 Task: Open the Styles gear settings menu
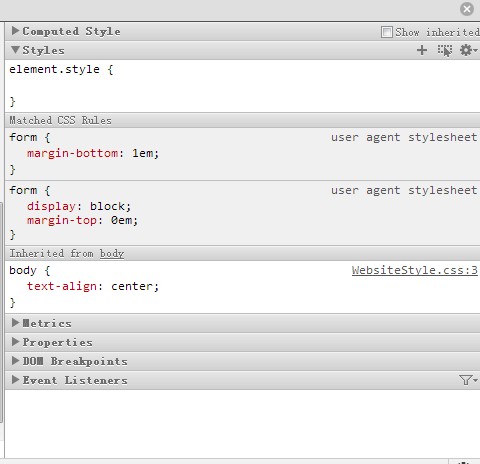468,50
